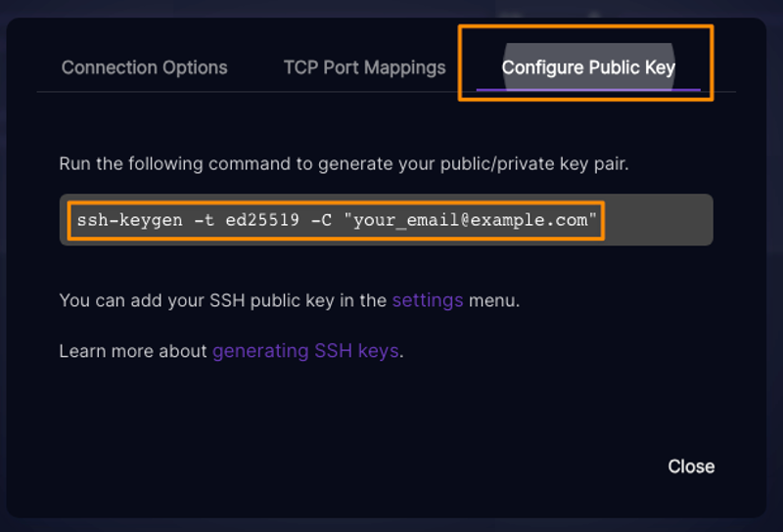
Task: Open the generating SSH keys link
Action: (x=305, y=351)
